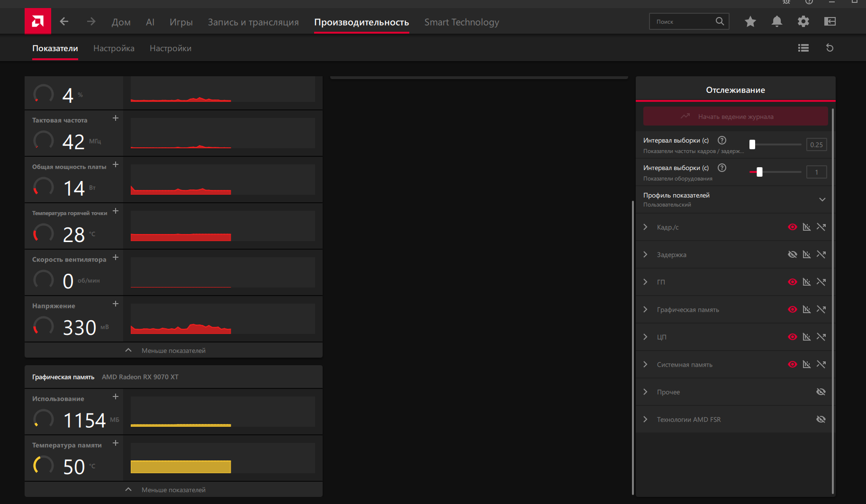Expand the Задержка section
Viewport: 866px width, 504px height.
tap(645, 254)
